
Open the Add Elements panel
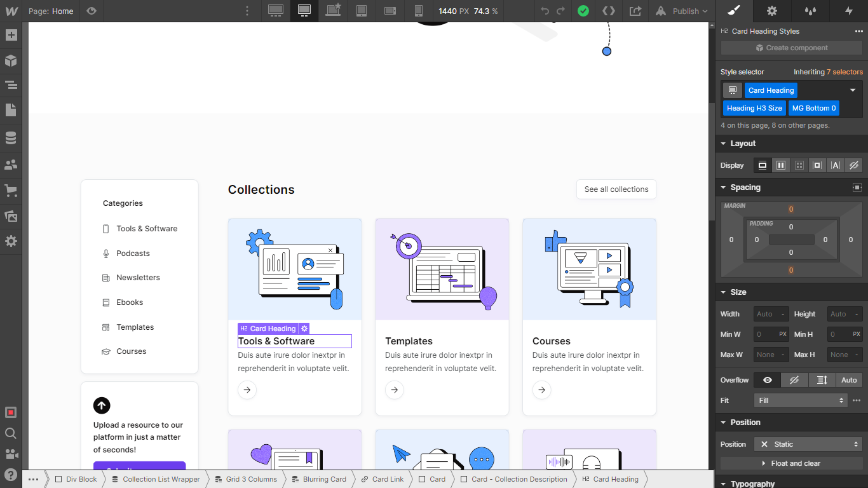[10, 35]
